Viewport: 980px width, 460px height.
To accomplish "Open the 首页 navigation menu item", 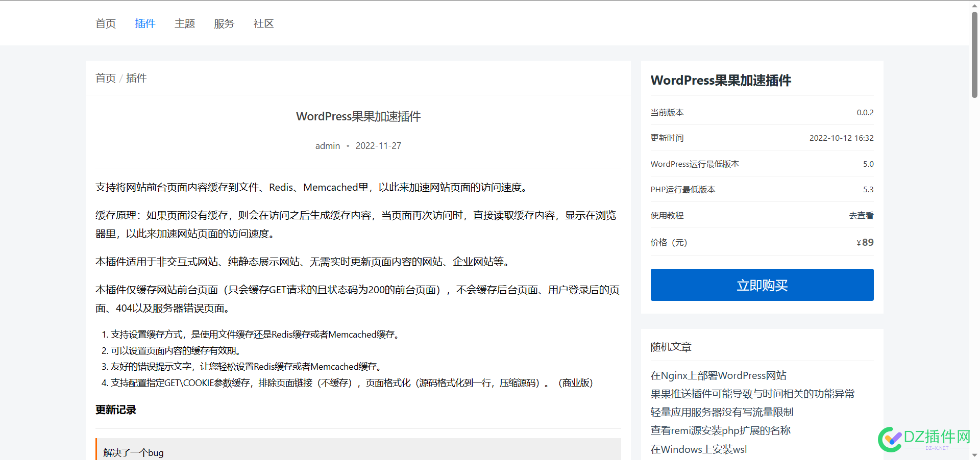I will pos(106,23).
